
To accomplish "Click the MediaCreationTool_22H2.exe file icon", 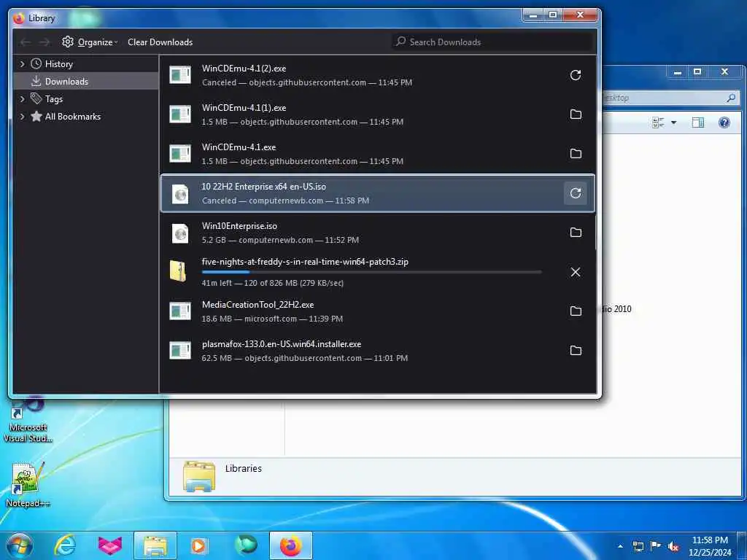I will 180,311.
